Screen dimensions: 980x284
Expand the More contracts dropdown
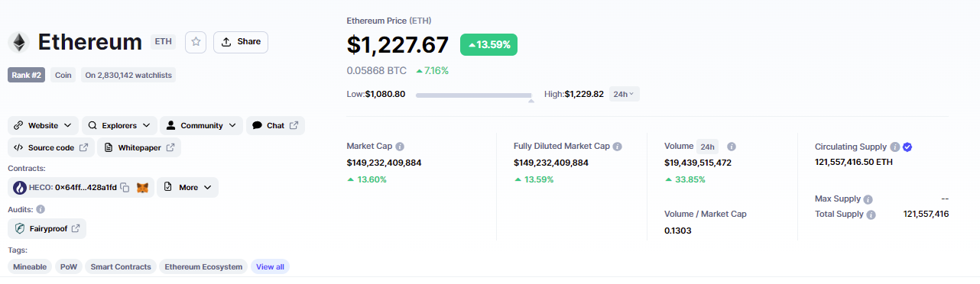[x=188, y=187]
